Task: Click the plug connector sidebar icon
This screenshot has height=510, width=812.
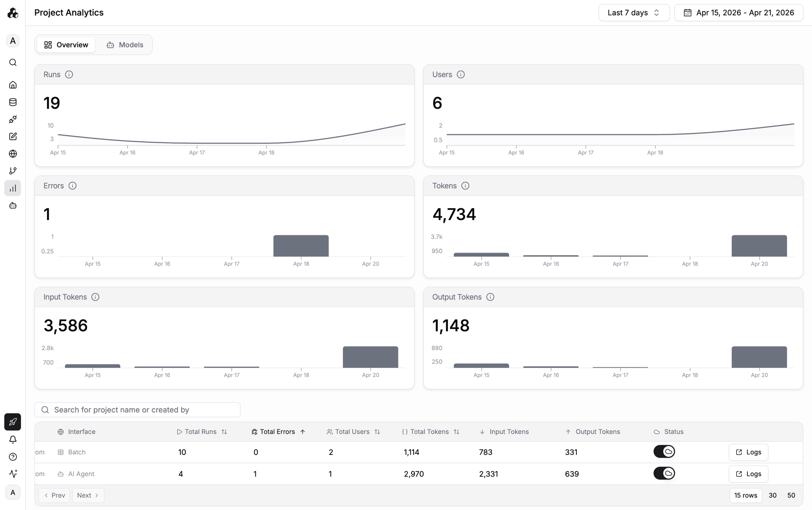Action: click(x=13, y=119)
